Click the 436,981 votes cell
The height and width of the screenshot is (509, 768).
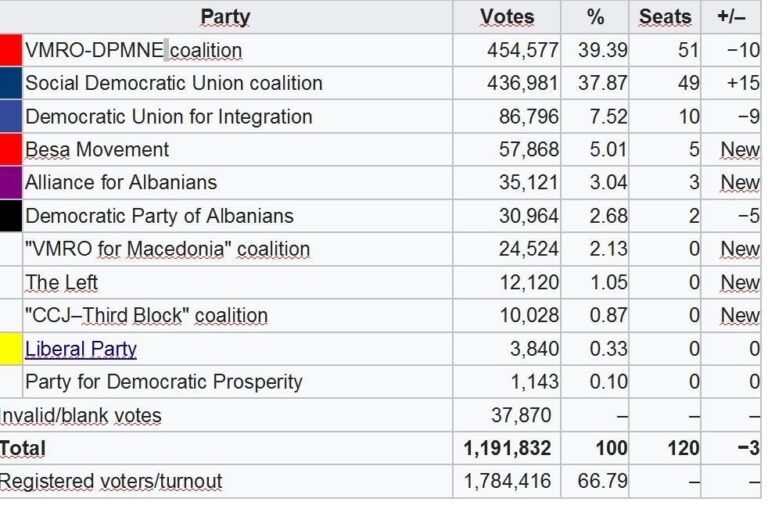pyautogui.click(x=507, y=83)
